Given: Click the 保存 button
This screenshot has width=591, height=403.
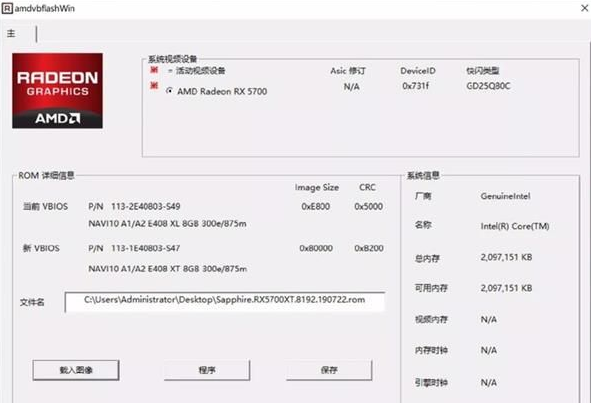Looking at the screenshot, I should [x=329, y=370].
